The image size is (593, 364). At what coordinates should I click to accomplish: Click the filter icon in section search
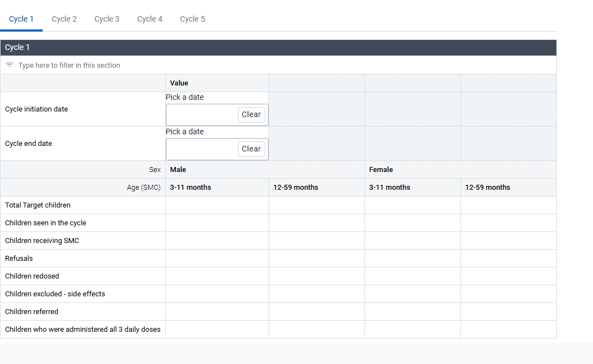pos(9,65)
